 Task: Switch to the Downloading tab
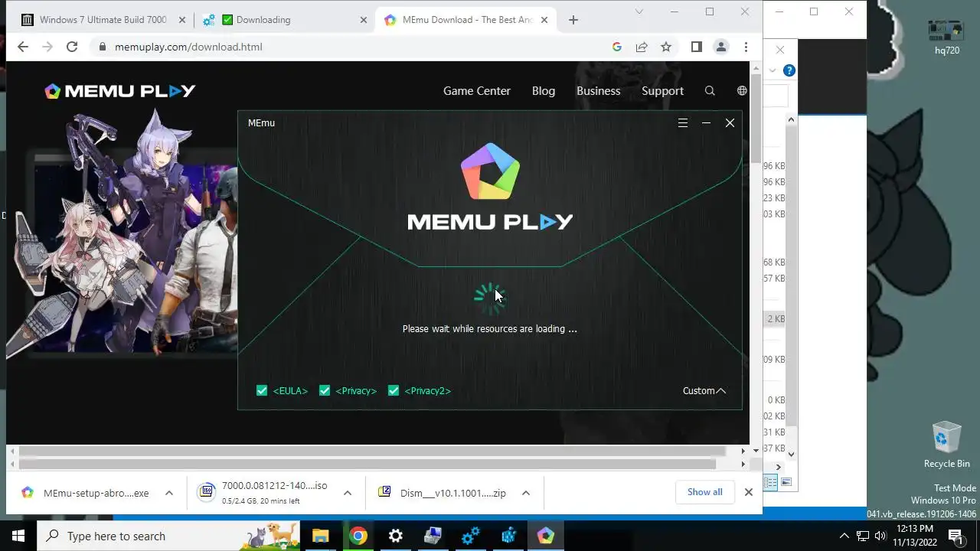click(283, 20)
